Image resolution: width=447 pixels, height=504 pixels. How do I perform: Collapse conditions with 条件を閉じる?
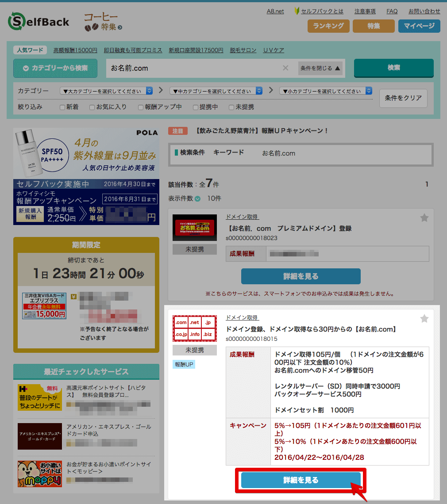click(x=320, y=68)
